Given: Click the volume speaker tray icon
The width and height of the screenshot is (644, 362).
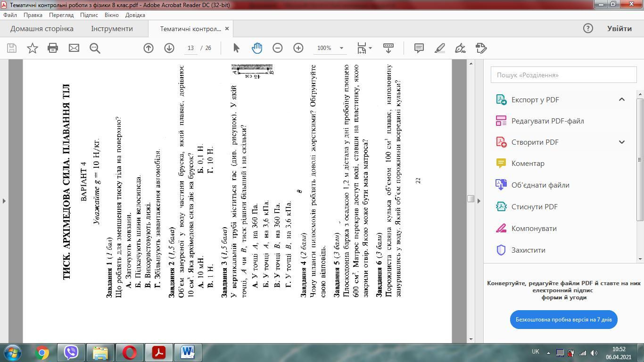Looking at the screenshot, I should tap(594, 353).
